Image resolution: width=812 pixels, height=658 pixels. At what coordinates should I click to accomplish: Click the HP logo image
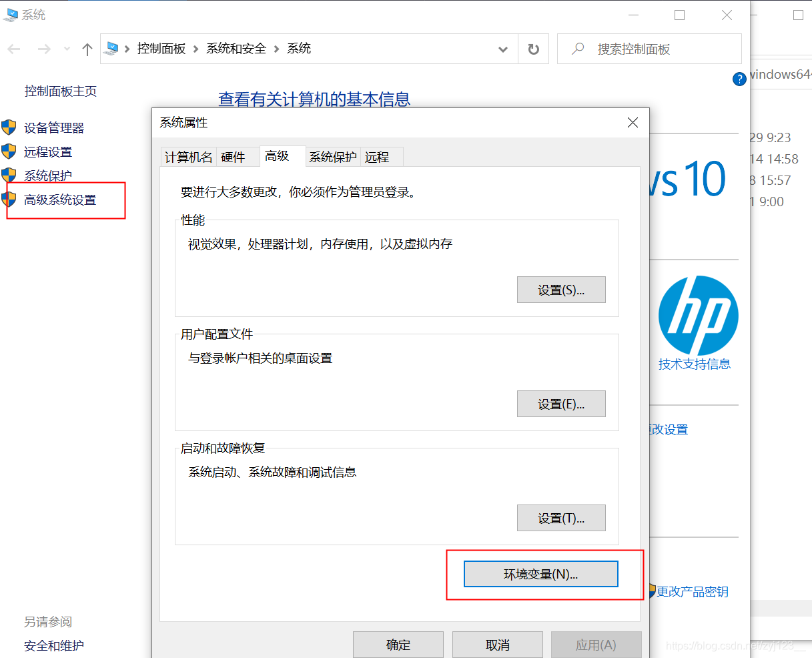(699, 315)
